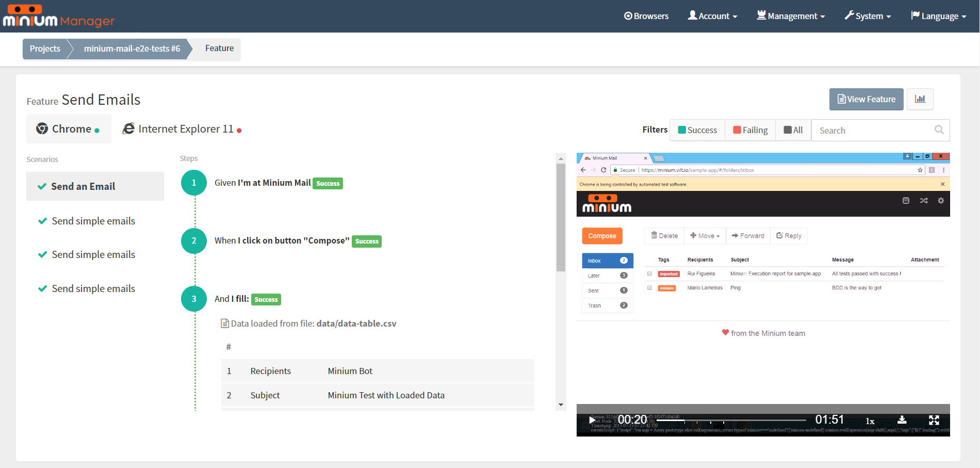Click the 00:20 elapsed time label
The image size is (980, 468).
[x=632, y=420]
